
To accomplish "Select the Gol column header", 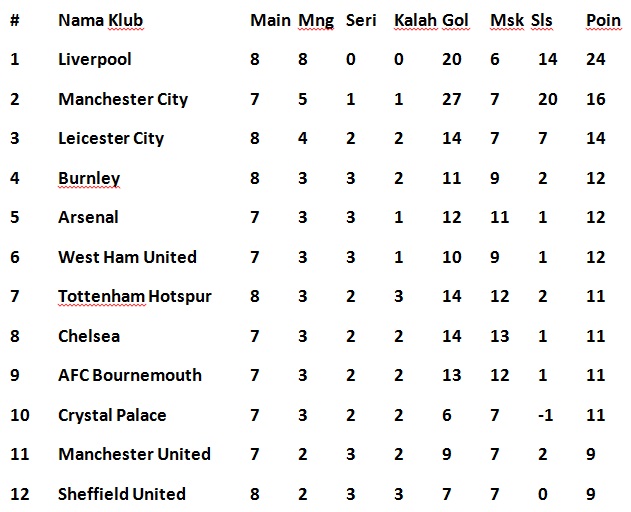I will click(x=454, y=20).
